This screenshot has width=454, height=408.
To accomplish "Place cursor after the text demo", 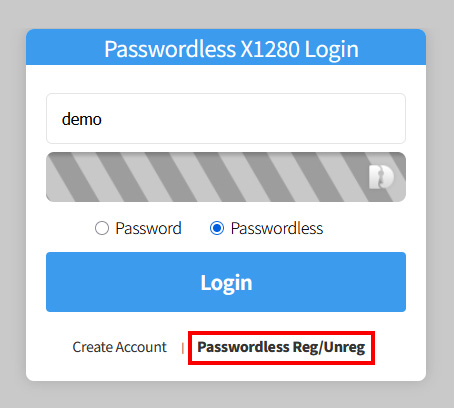I will point(102,119).
